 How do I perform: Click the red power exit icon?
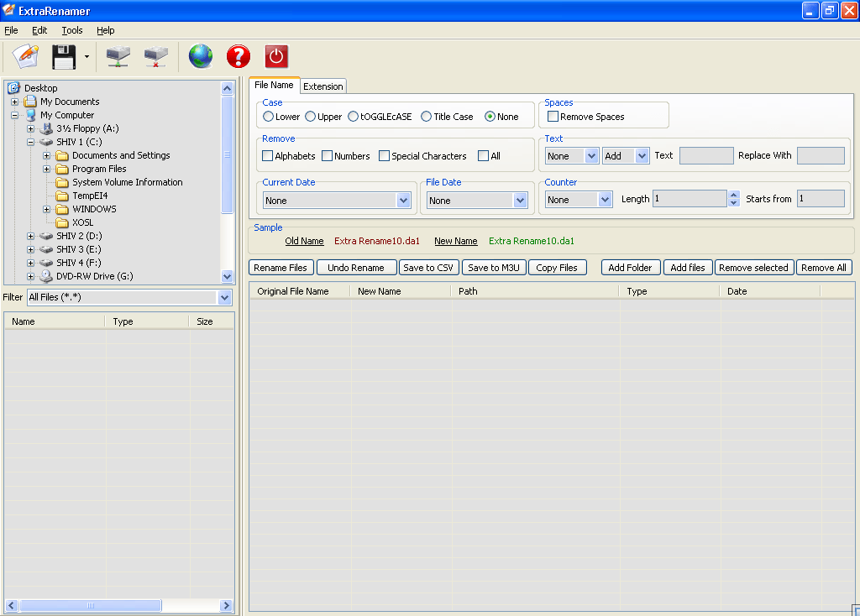coord(276,56)
